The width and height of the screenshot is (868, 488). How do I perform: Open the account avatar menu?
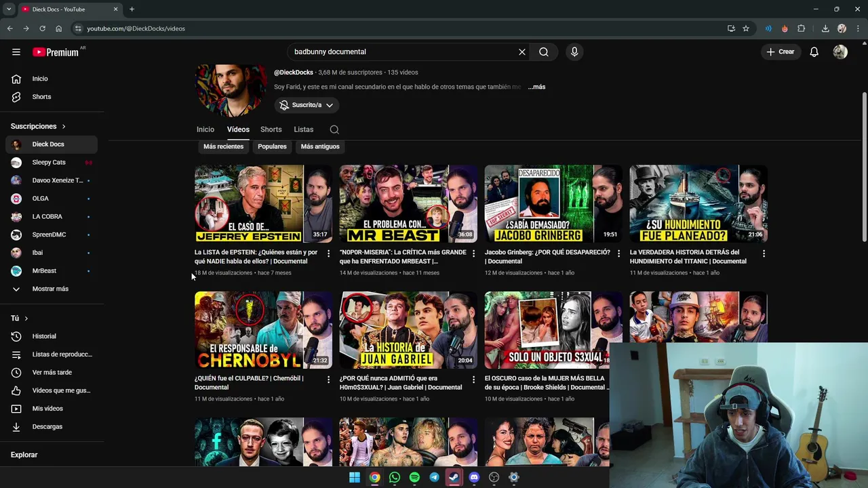[840, 52]
